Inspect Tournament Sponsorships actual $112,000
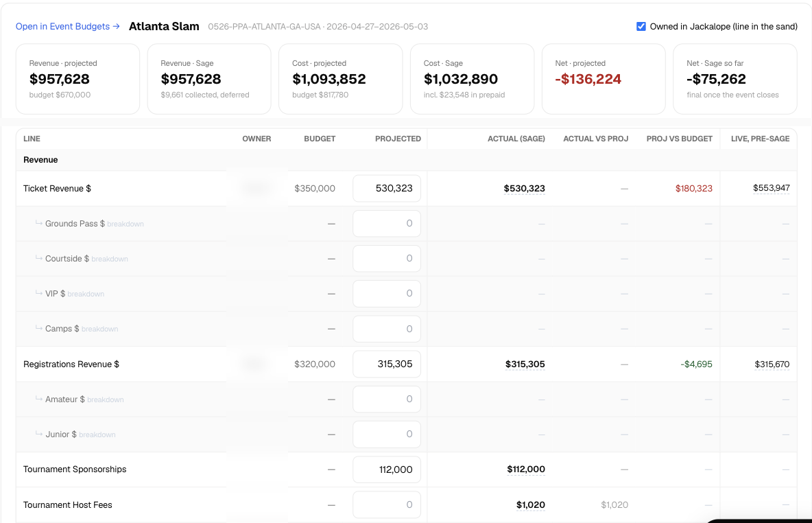The image size is (812, 523). pyautogui.click(x=526, y=469)
